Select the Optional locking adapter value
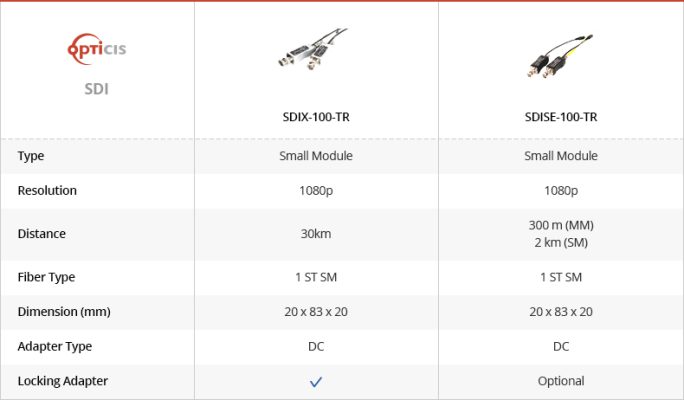Viewport: 684px width, 400px height. coord(561,381)
